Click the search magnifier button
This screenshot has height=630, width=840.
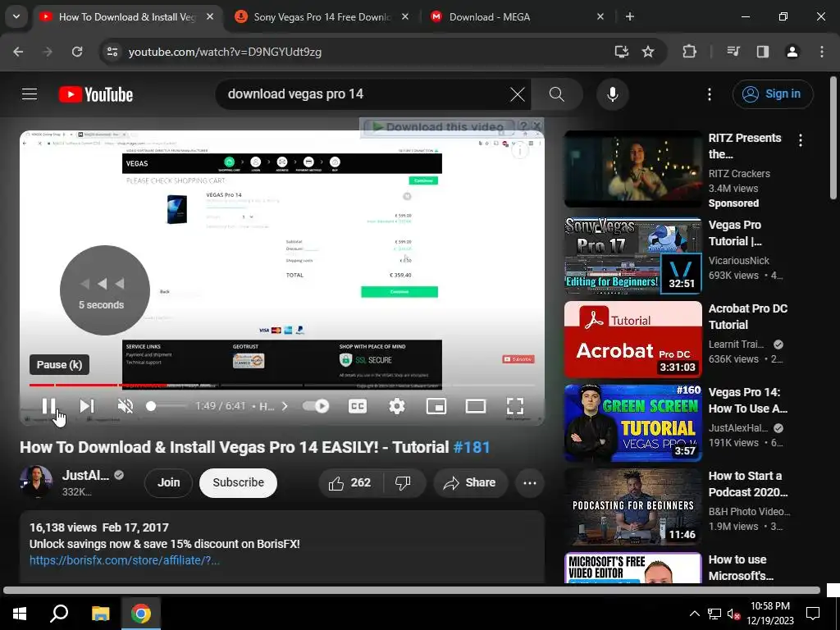click(557, 94)
